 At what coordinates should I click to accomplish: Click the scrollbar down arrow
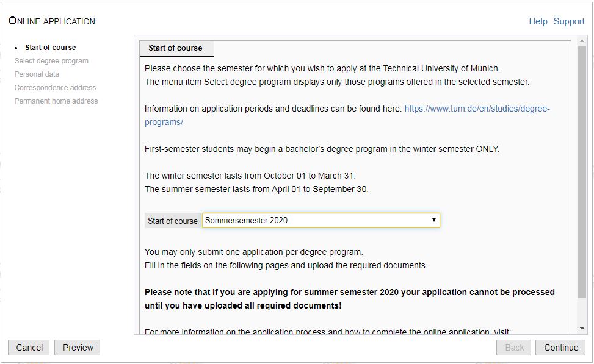(582, 329)
